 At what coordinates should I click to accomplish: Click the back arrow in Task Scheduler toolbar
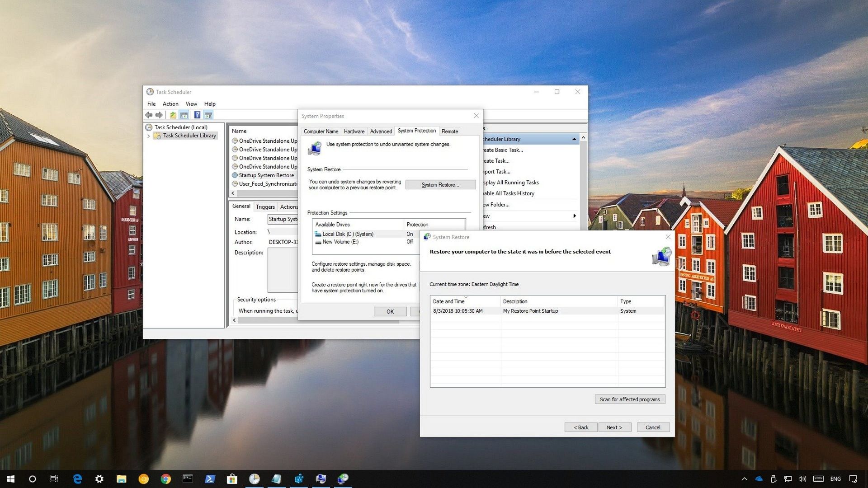tap(149, 115)
